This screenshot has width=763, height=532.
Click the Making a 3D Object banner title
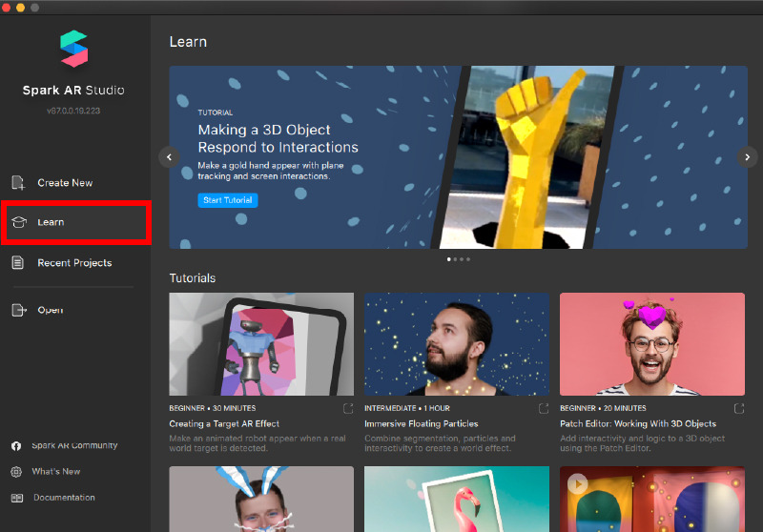(278, 138)
